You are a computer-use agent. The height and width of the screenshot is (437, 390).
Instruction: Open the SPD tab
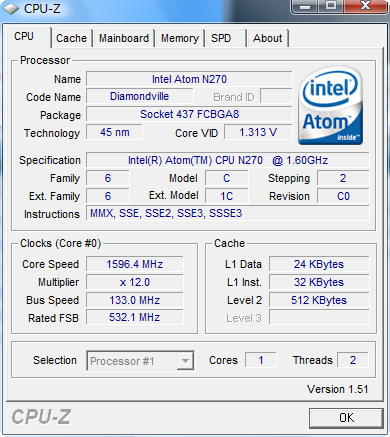click(x=225, y=38)
